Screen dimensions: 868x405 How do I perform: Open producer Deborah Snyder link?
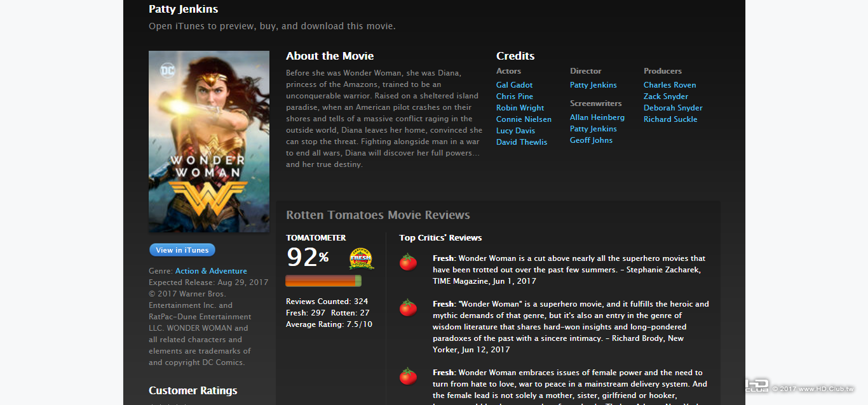click(673, 108)
